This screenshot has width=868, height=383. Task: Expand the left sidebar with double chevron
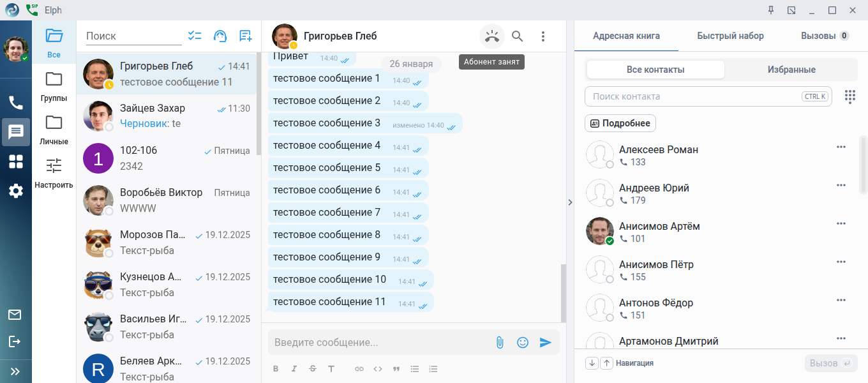tap(15, 371)
